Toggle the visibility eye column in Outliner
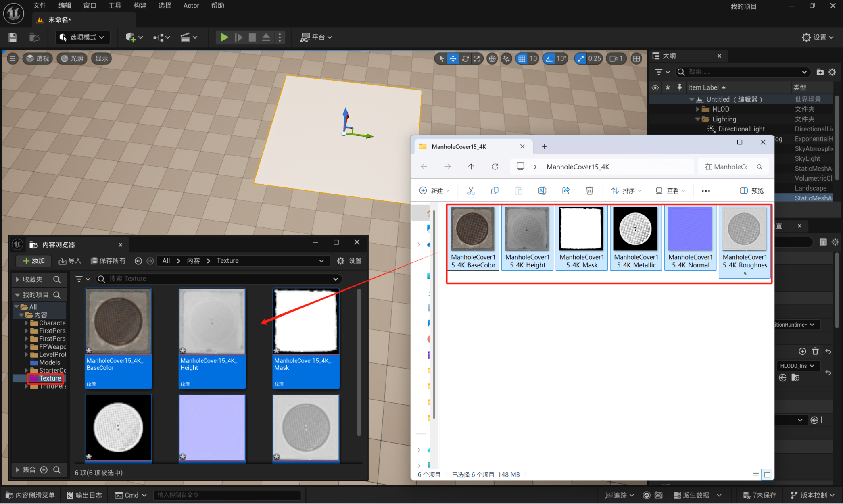Image resolution: width=843 pixels, height=504 pixels. pyautogui.click(x=655, y=87)
